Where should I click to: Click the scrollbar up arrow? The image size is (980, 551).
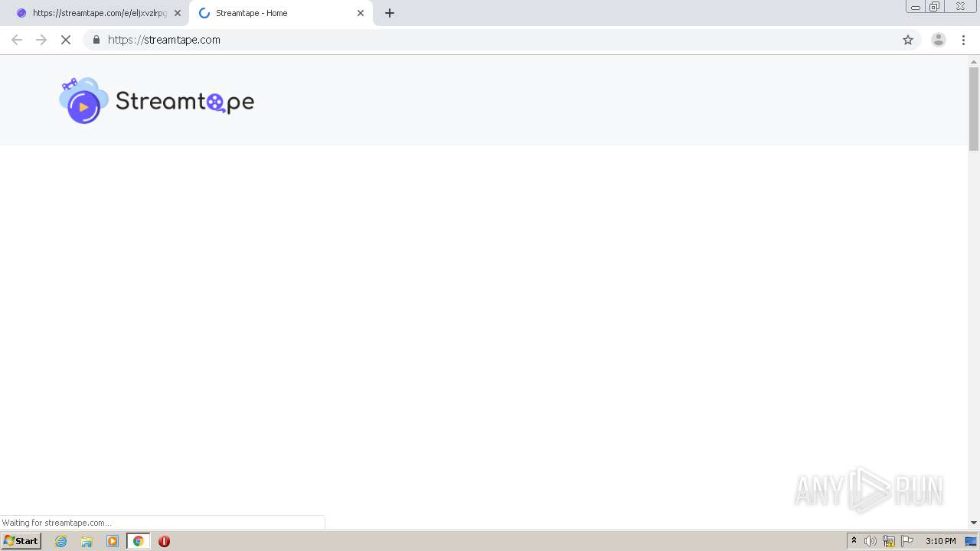pos(974,60)
